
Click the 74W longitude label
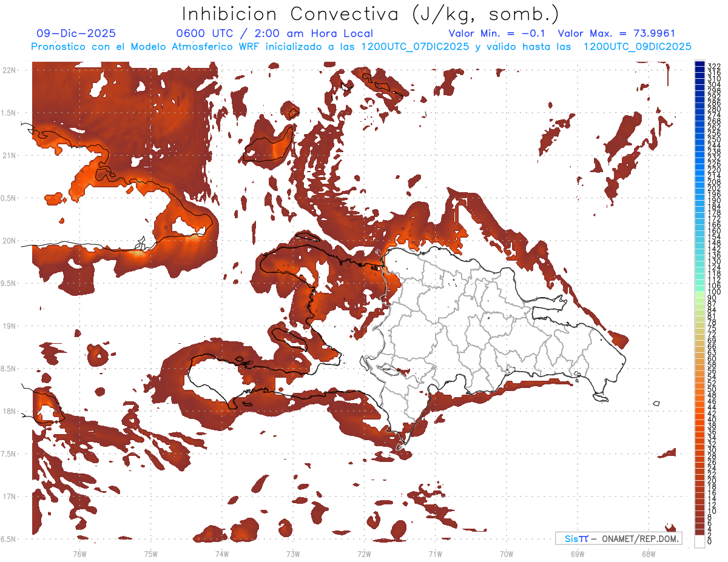(x=221, y=554)
